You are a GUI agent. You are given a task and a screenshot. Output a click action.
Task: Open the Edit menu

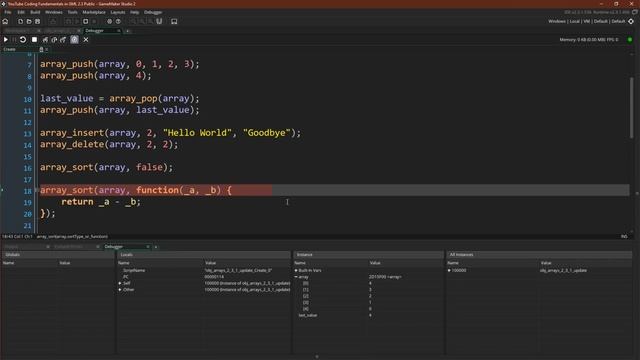point(21,12)
